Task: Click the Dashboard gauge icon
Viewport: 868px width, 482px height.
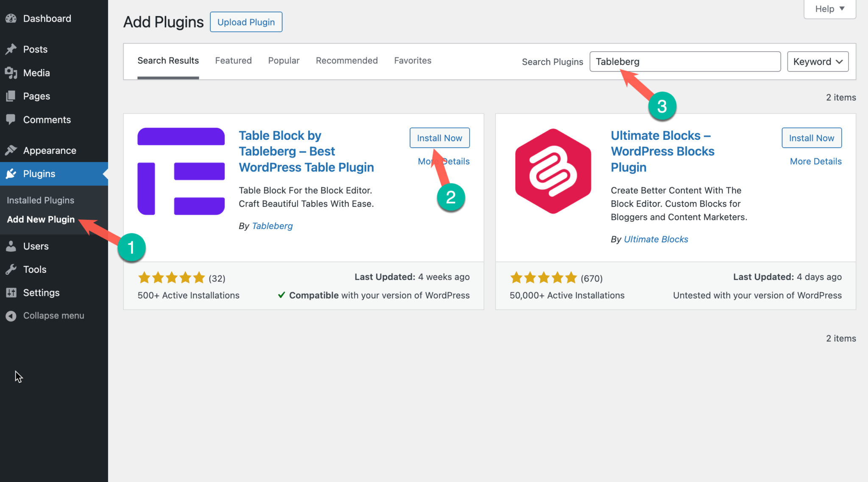Action: coord(11,19)
